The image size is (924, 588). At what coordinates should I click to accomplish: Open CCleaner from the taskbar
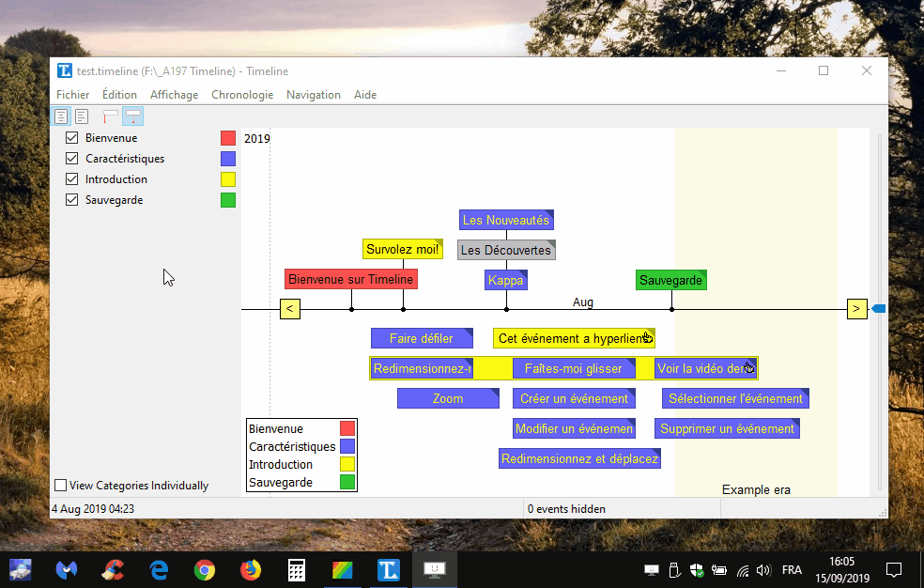(x=113, y=570)
